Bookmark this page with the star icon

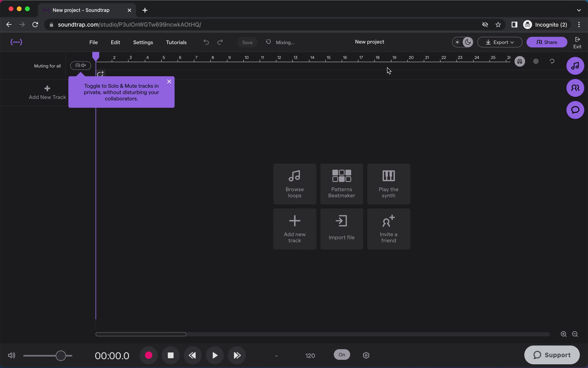click(498, 25)
